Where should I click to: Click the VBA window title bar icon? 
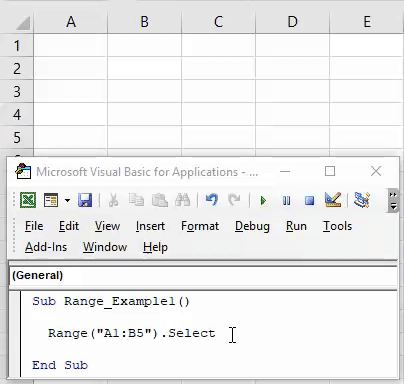pyautogui.click(x=23, y=171)
